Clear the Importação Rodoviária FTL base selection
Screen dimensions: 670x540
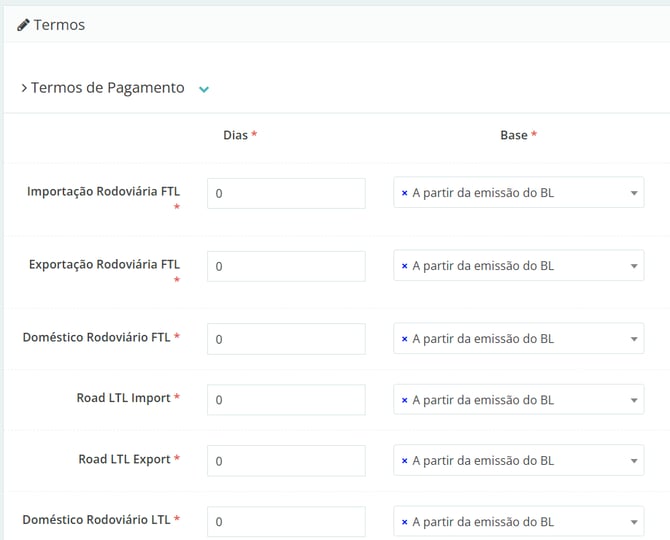tap(404, 193)
